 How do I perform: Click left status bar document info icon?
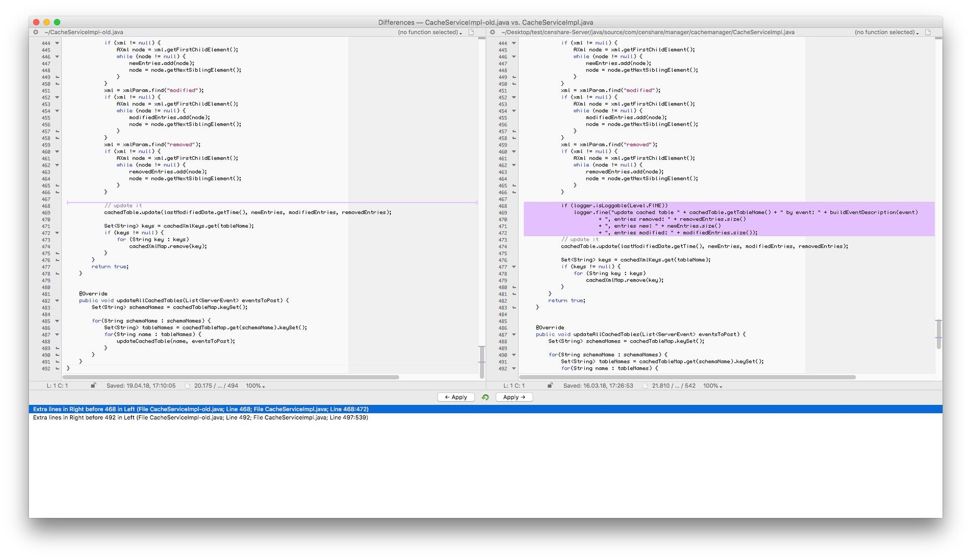click(x=187, y=386)
